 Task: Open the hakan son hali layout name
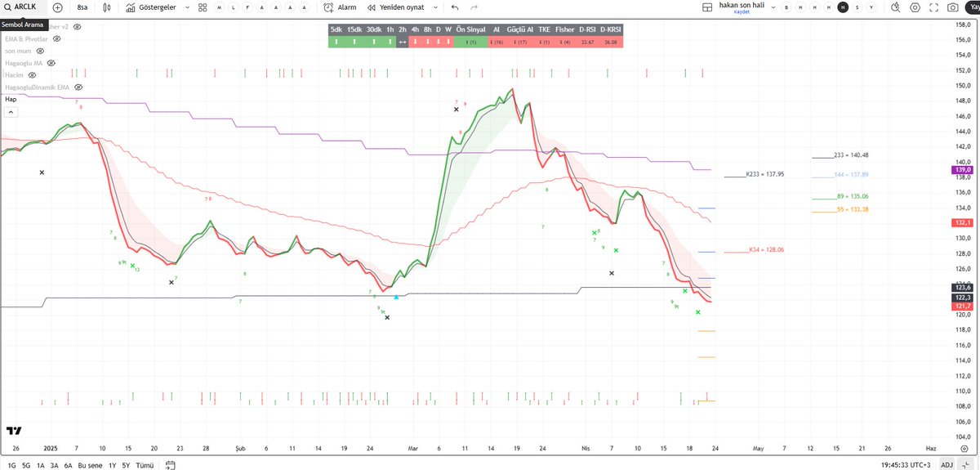pos(741,5)
